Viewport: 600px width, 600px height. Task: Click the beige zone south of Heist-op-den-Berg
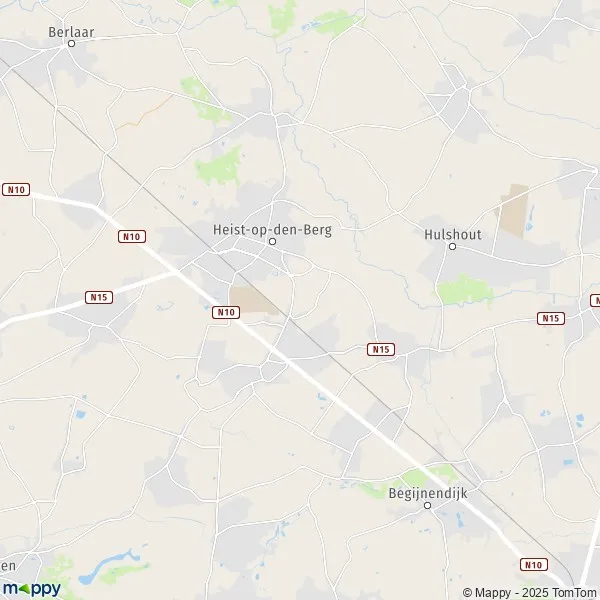coord(253,301)
